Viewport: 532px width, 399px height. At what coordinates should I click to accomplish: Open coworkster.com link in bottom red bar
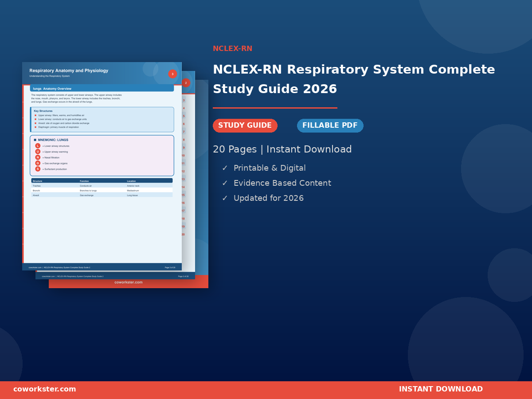[x=45, y=389]
